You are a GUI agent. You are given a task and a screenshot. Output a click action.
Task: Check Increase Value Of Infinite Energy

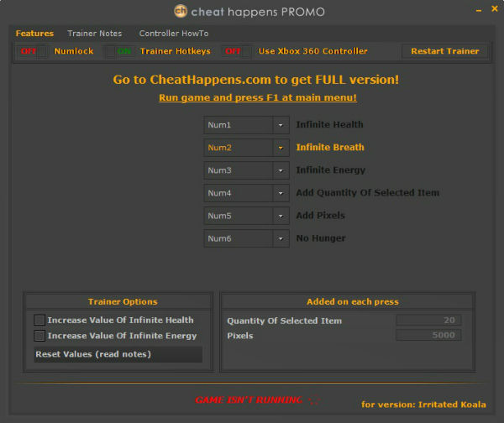39,336
